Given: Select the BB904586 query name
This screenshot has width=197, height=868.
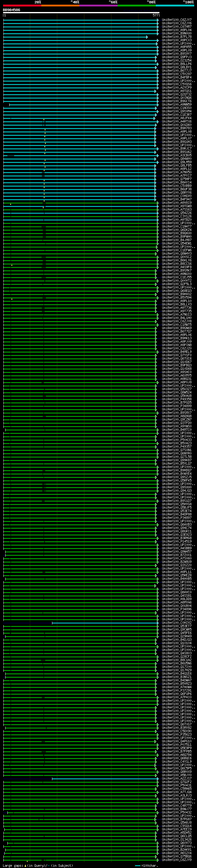Looking at the screenshot, I should (11, 10).
